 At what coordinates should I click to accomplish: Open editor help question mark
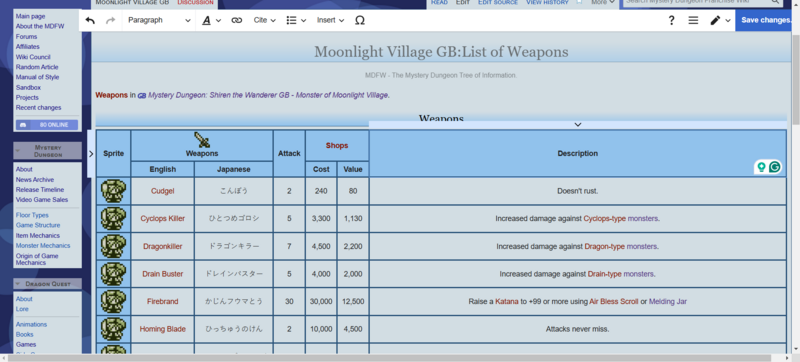pos(671,20)
